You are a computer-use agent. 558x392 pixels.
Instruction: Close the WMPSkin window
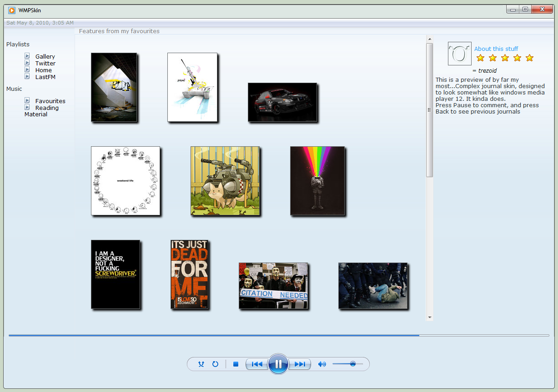(x=542, y=9)
